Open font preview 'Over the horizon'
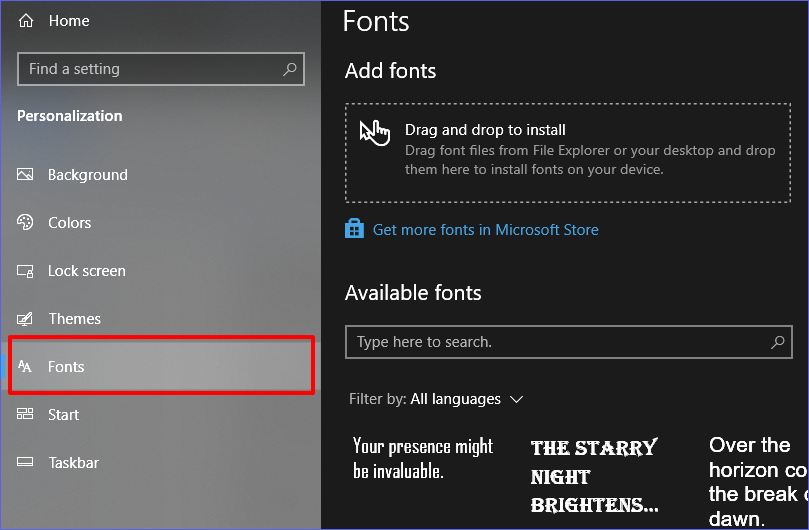The height and width of the screenshot is (530, 809). point(757,481)
